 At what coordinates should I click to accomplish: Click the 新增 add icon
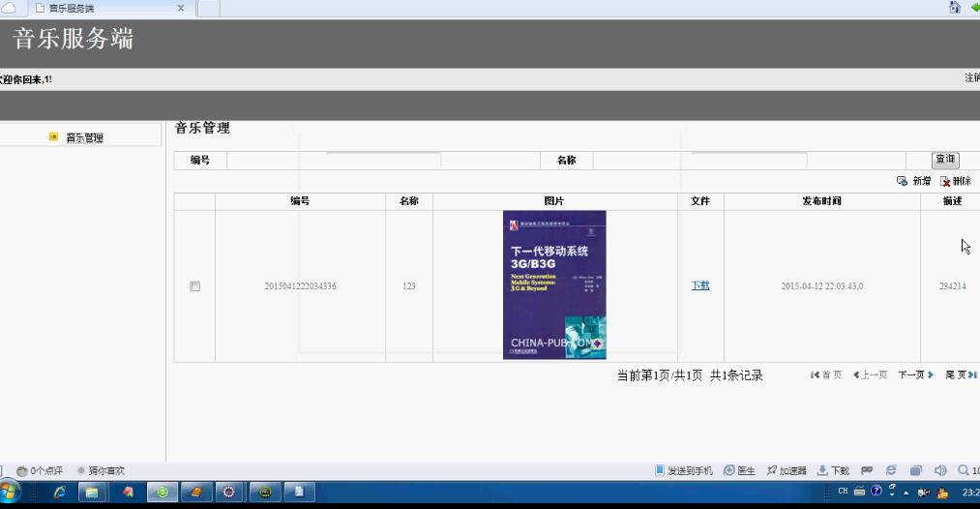coord(902,181)
